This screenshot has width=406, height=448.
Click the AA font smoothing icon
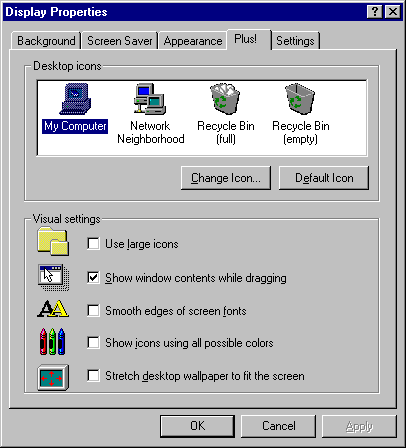pyautogui.click(x=53, y=309)
